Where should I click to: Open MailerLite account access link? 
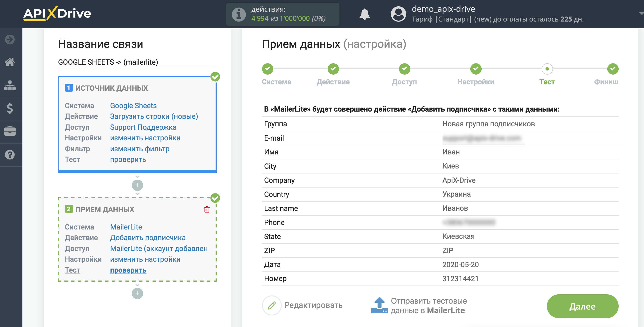click(x=158, y=248)
